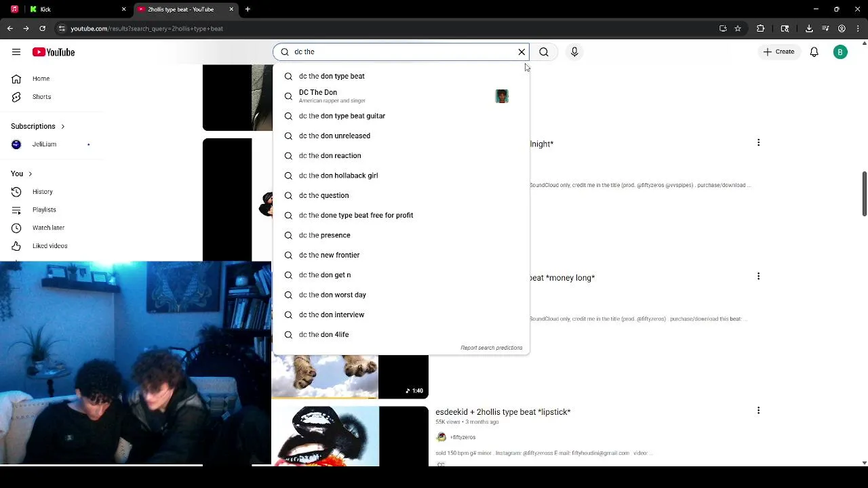
Task: Choose 'dc the don 4life' suggestion
Action: tap(401, 335)
